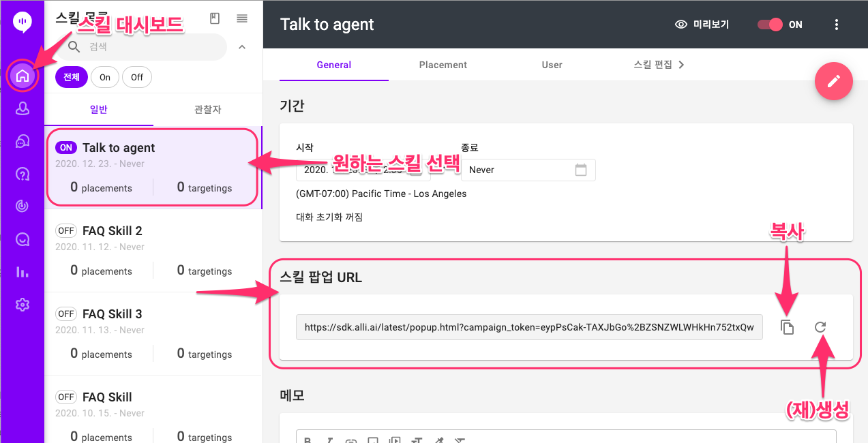Select the 전체 filter chip
Screen dimensions: 868x443
[71, 77]
